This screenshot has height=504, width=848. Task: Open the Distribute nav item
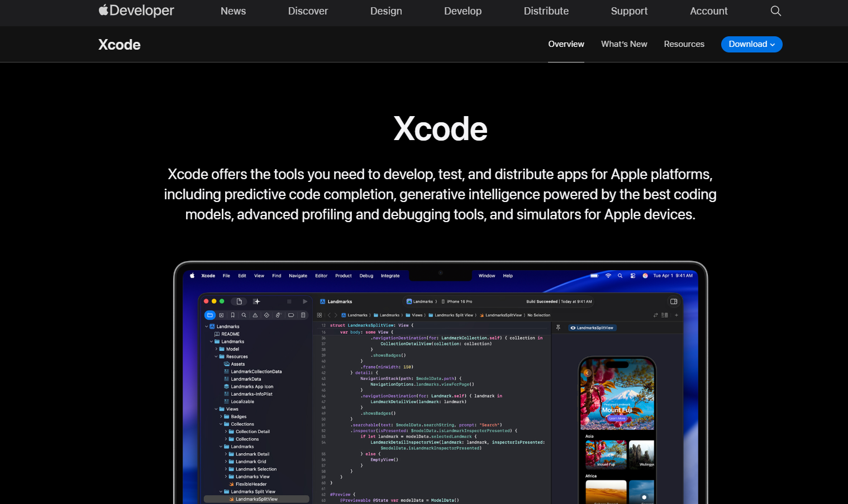click(546, 11)
